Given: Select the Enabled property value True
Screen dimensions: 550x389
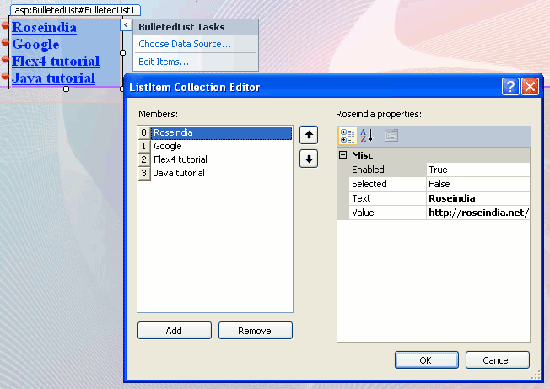Looking at the screenshot, I should tap(478, 170).
